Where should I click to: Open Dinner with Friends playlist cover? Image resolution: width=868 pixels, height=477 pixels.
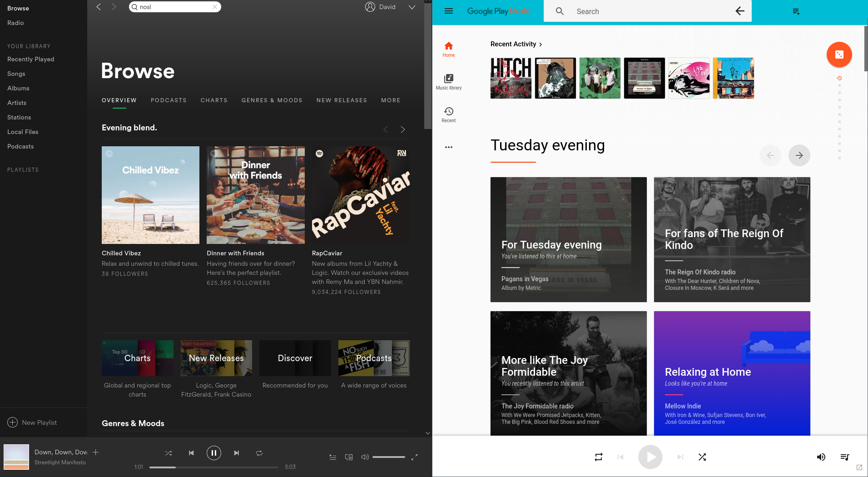point(256,195)
